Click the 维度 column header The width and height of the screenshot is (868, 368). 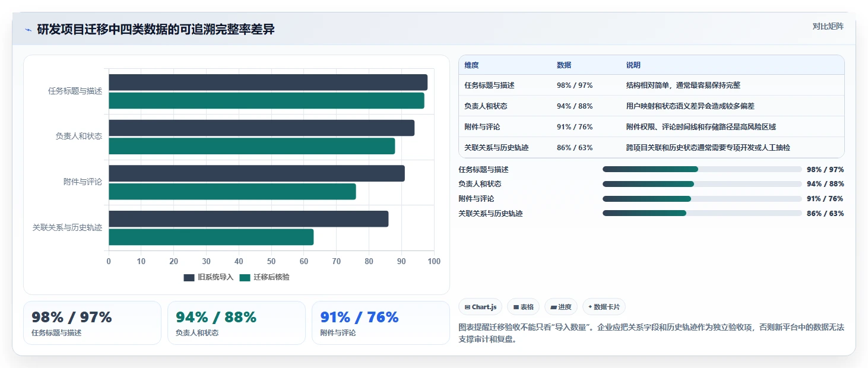click(x=471, y=65)
